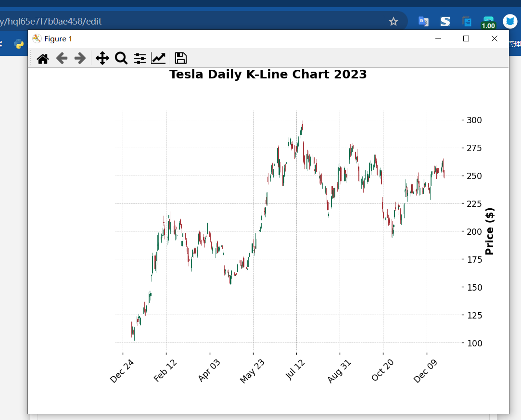The image size is (521, 420).
Task: Open the extension with the 1.00 badge
Action: [x=488, y=22]
